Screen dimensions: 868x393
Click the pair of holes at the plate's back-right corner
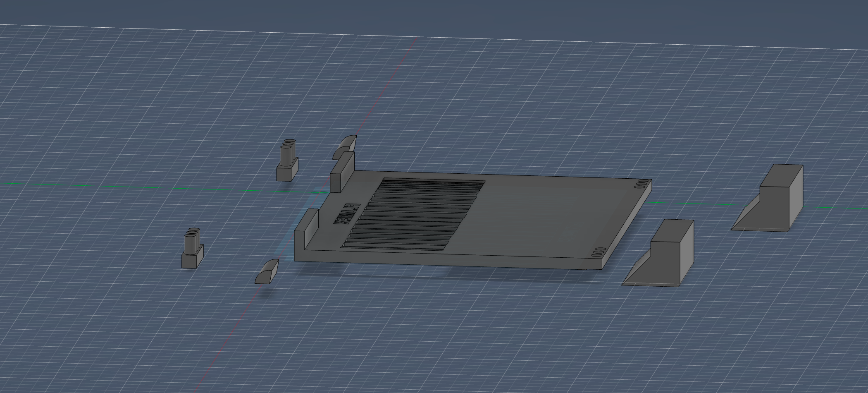[x=641, y=183]
